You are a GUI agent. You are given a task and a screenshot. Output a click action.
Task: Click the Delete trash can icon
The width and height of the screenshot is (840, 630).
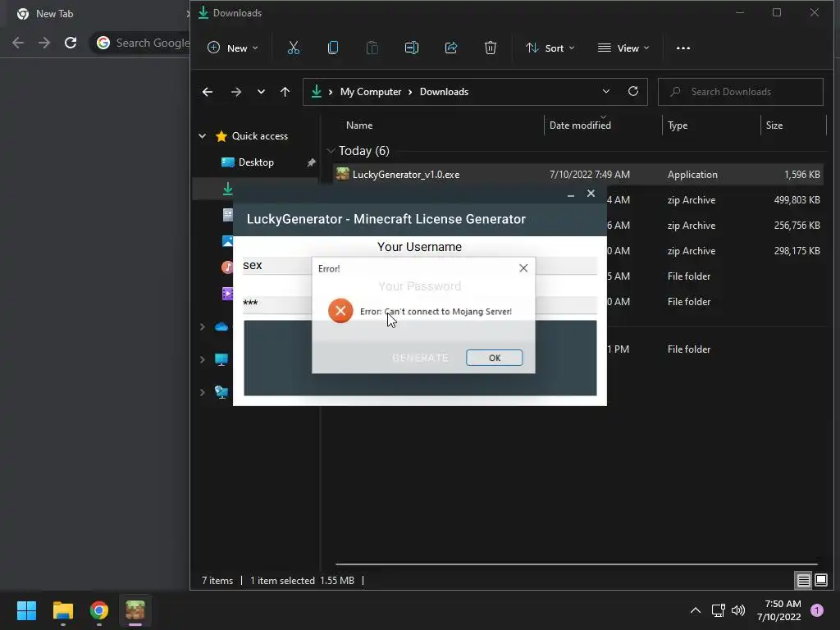[491, 48]
